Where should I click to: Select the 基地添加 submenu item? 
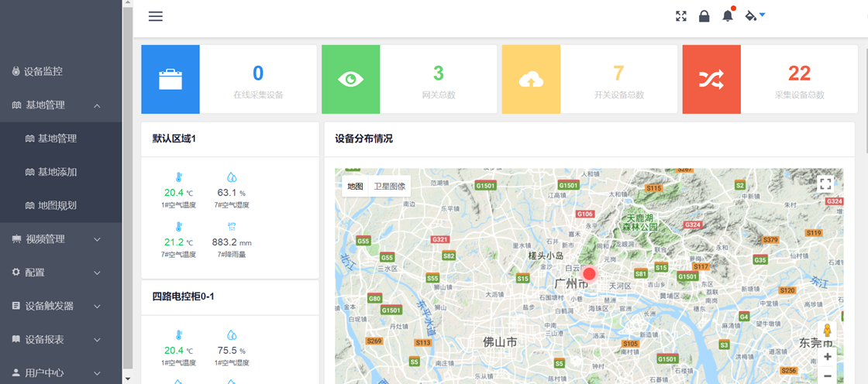[57, 172]
